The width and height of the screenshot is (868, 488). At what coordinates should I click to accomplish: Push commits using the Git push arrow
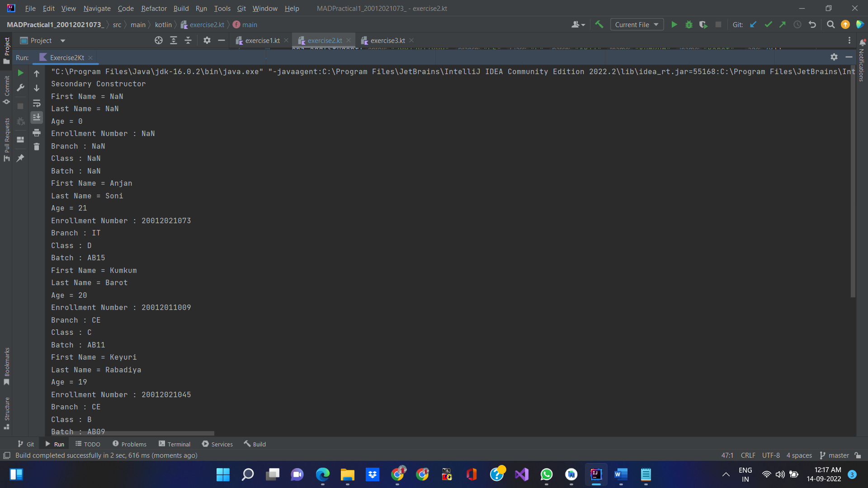pyautogui.click(x=783, y=24)
